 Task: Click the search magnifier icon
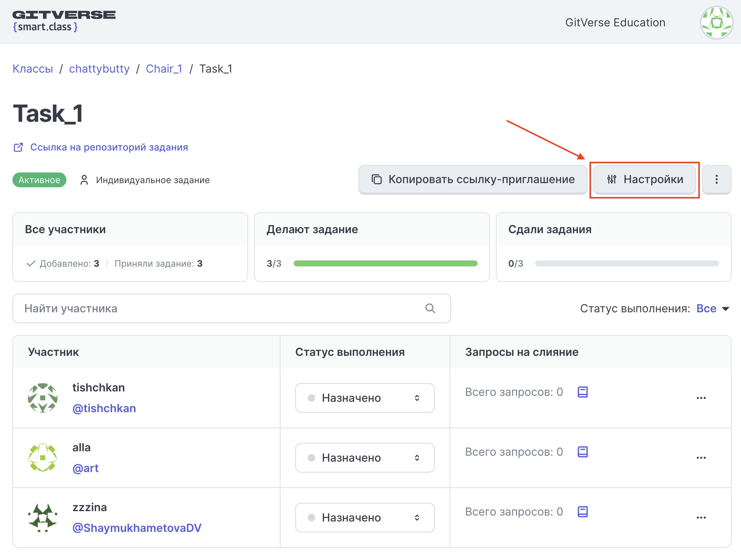pyautogui.click(x=430, y=308)
